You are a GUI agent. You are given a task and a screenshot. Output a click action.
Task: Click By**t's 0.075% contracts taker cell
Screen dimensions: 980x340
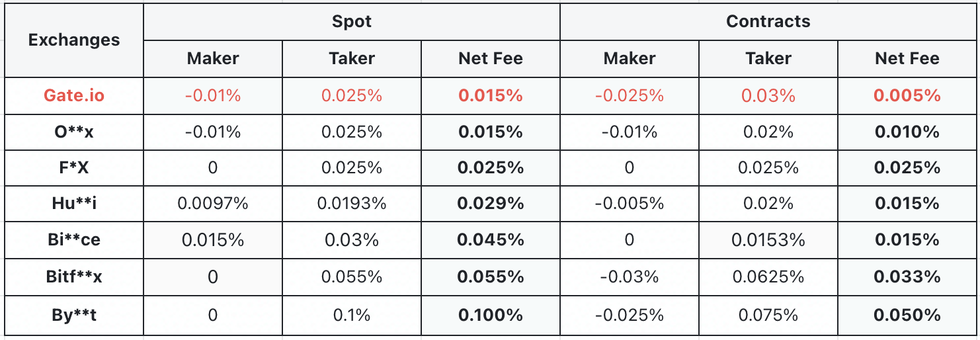768,315
